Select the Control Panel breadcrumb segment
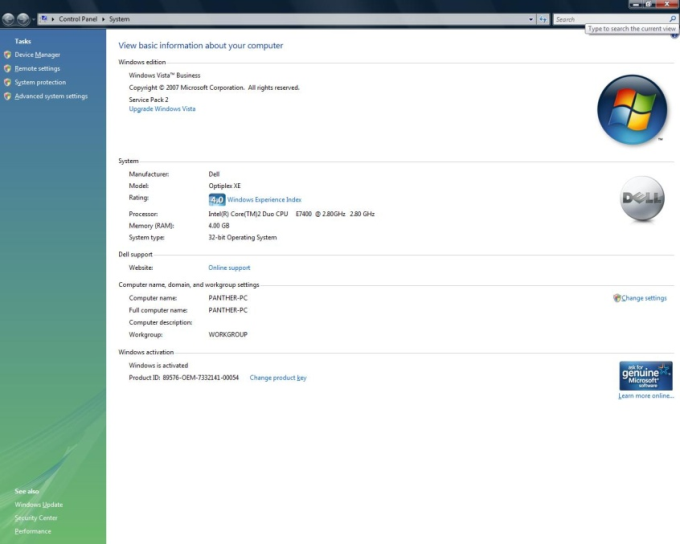 coord(78,19)
